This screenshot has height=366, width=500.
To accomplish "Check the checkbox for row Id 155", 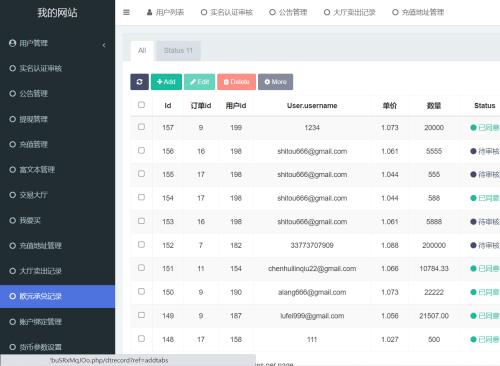I will point(141,174).
